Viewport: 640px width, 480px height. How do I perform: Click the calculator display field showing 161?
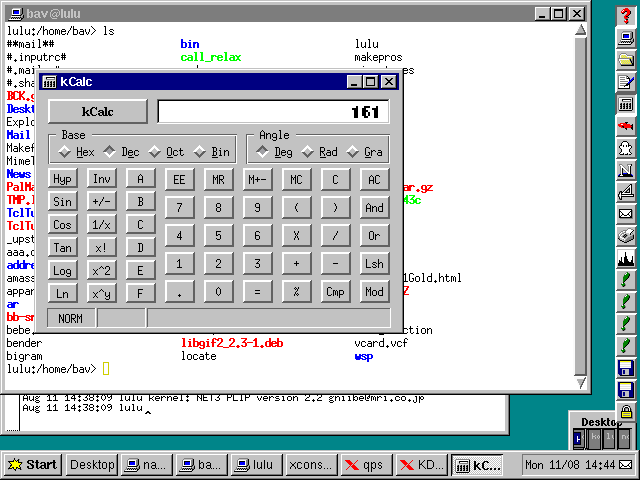[273, 112]
